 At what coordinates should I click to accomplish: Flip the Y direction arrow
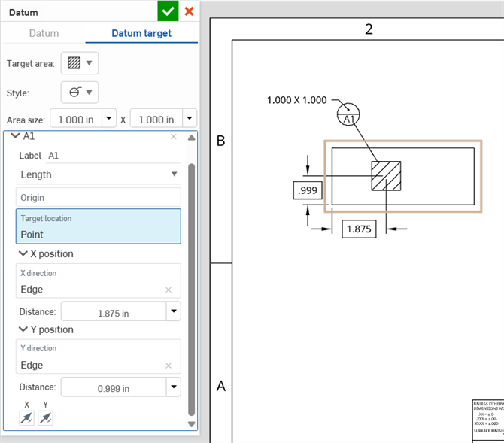tap(45, 417)
